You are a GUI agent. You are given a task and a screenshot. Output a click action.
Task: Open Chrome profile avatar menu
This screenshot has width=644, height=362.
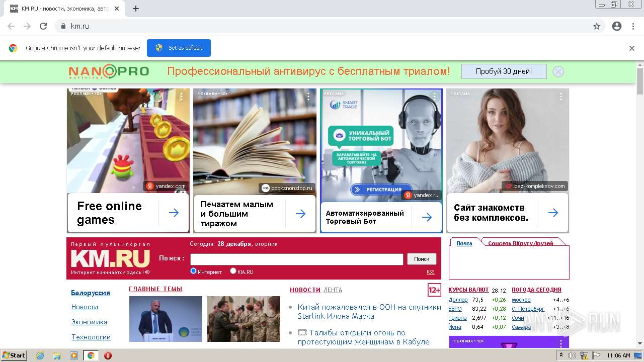click(x=617, y=26)
